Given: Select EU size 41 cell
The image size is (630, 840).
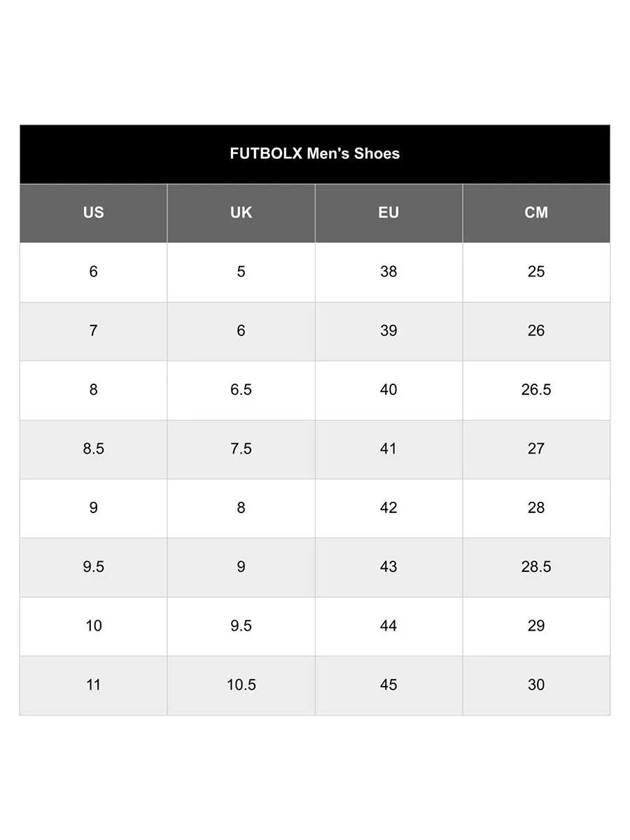Looking at the screenshot, I should [x=388, y=449].
